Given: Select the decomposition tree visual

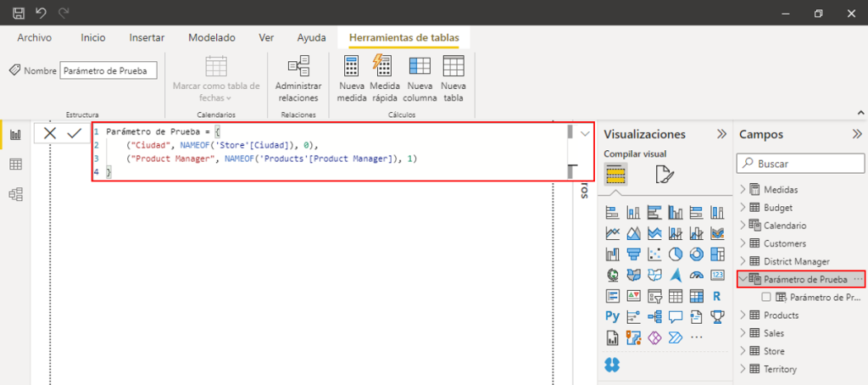Looking at the screenshot, I should point(654,316).
